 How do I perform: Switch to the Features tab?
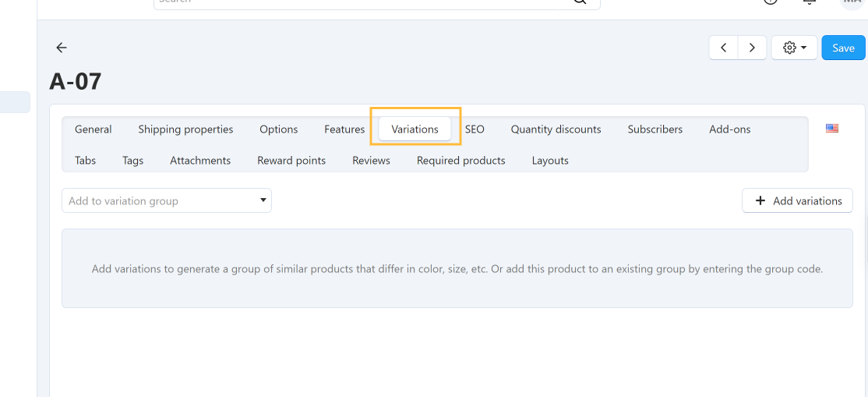pyautogui.click(x=344, y=129)
